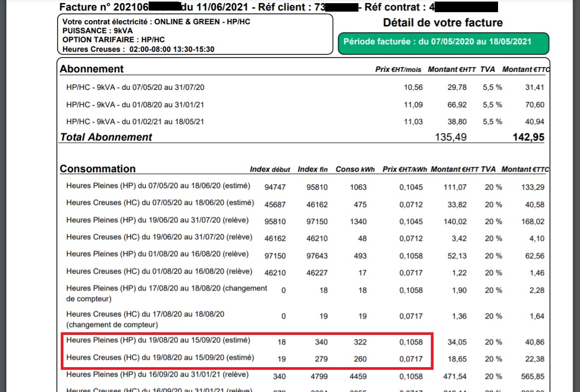Click the "Conso kWh" column header
This screenshot has width=580, height=392.
click(355, 170)
